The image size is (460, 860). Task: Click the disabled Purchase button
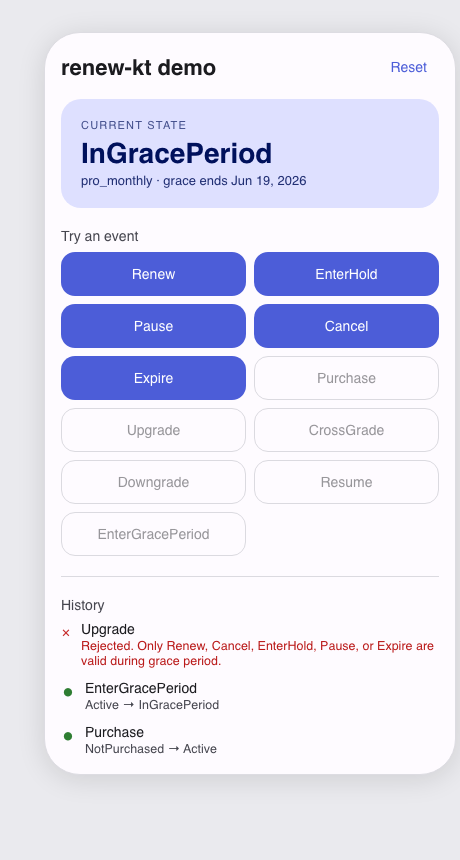point(347,378)
